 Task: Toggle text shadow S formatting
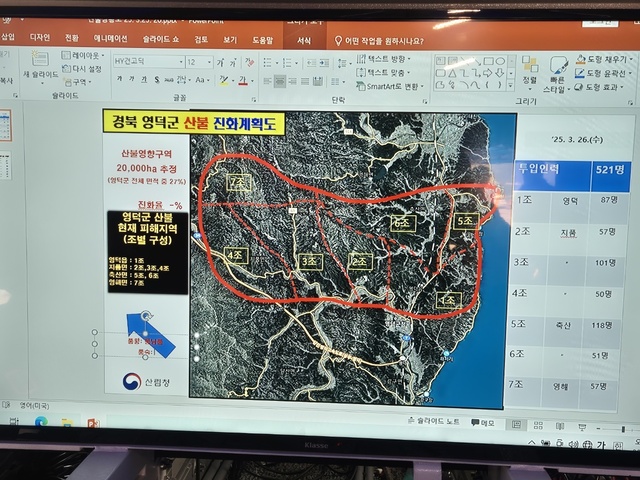point(156,80)
